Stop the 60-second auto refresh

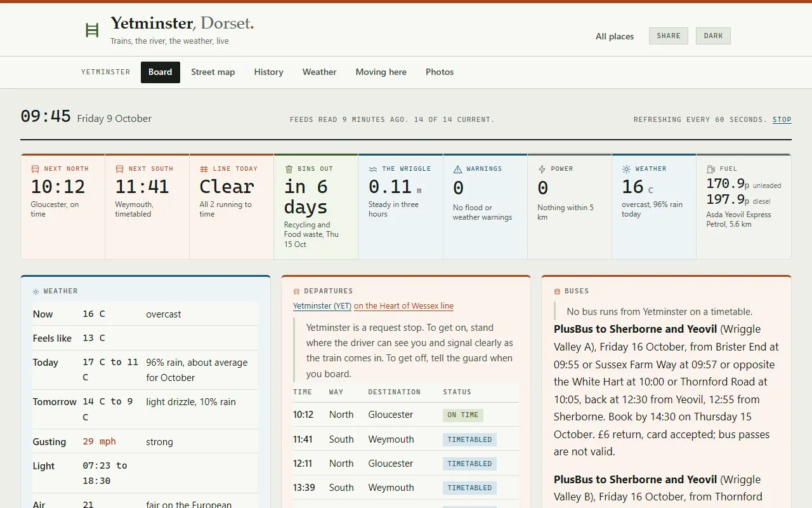pyautogui.click(x=782, y=119)
